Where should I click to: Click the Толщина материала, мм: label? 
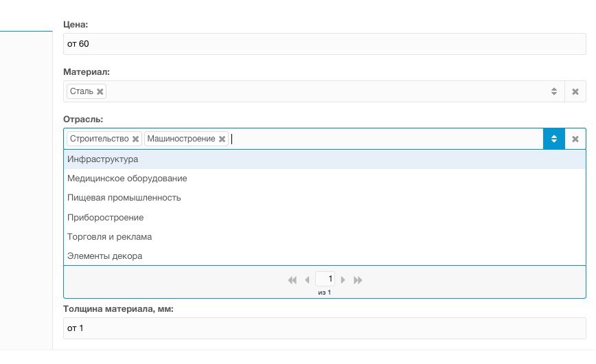pos(118,309)
